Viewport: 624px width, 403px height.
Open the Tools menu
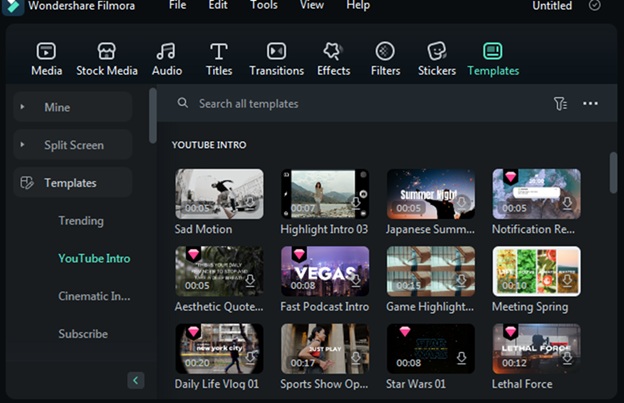[264, 6]
